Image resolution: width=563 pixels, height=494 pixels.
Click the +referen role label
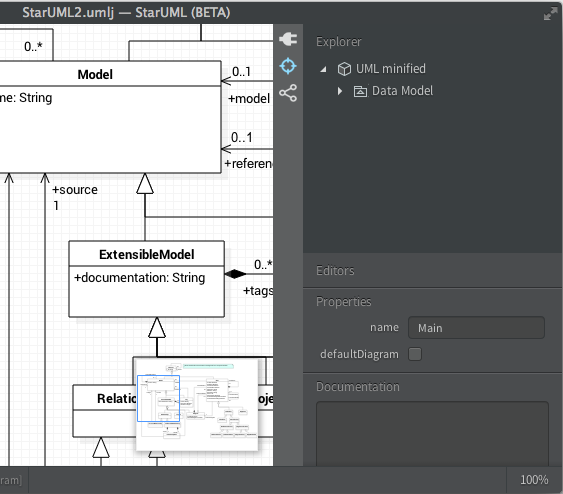point(248,164)
